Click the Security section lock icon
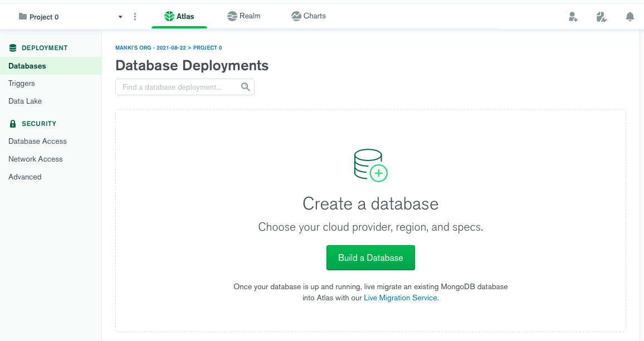 click(x=13, y=124)
